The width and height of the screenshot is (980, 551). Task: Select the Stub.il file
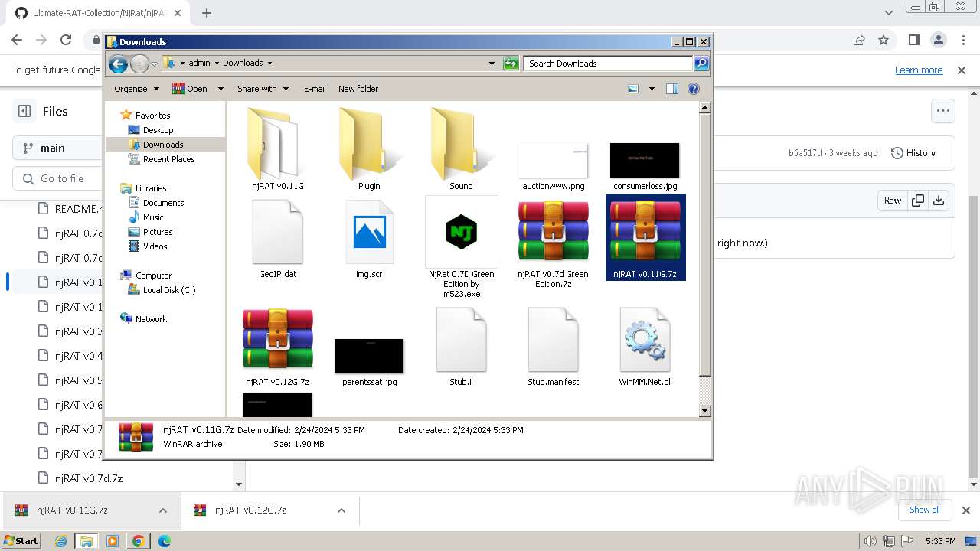pos(461,347)
